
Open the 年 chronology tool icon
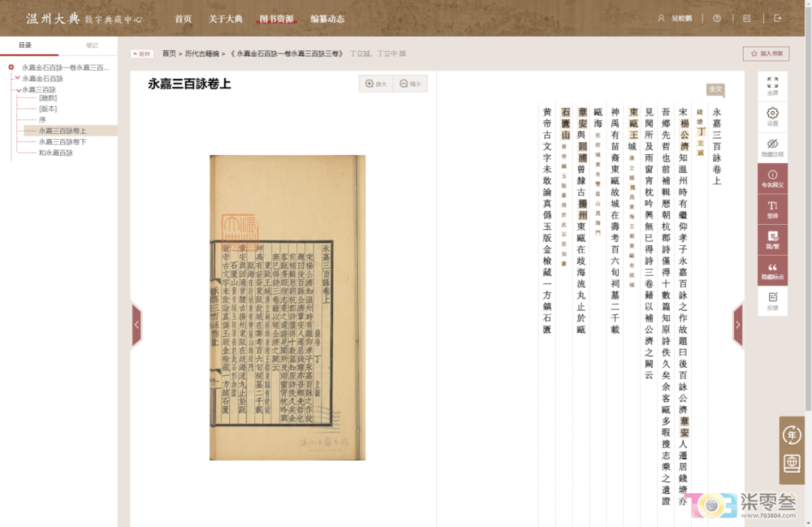792,435
